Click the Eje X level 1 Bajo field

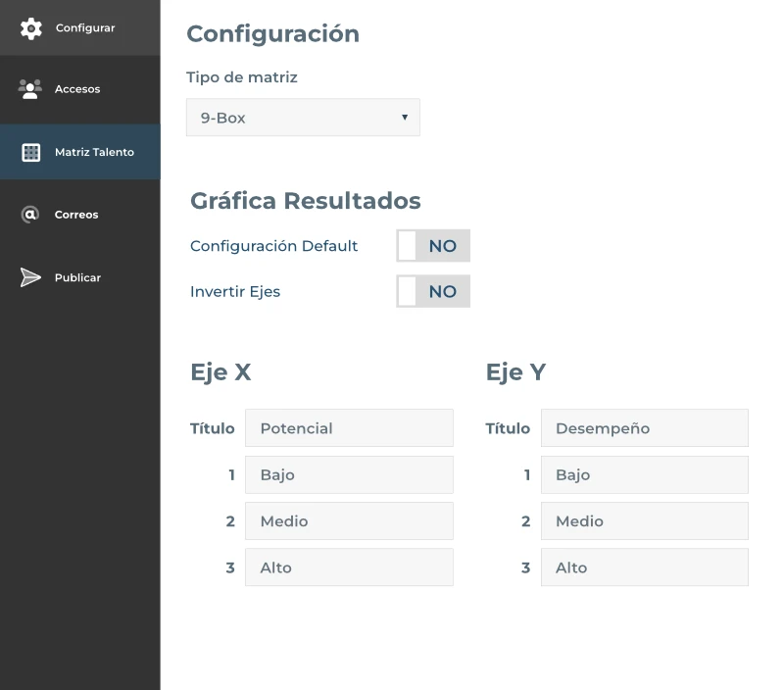pyautogui.click(x=349, y=474)
